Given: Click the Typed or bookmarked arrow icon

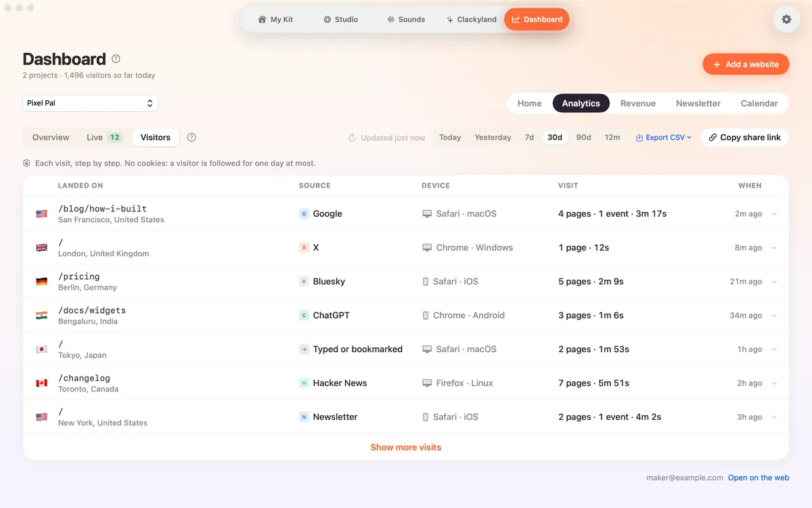Looking at the screenshot, I should pos(304,350).
